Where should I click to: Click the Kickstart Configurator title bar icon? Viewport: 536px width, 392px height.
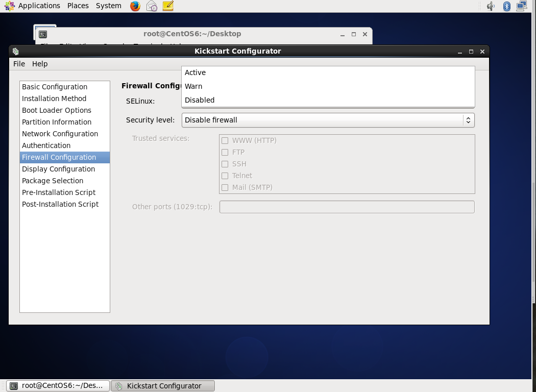click(16, 52)
